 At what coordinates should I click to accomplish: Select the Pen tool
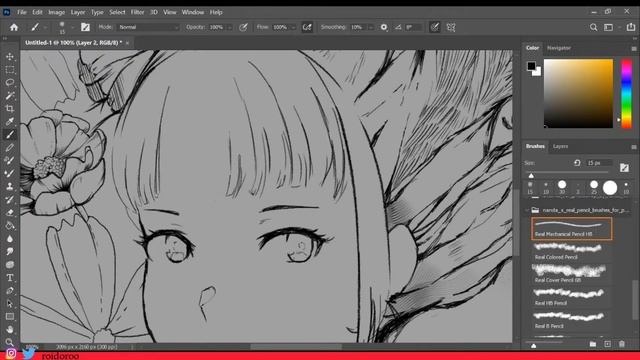point(10,291)
